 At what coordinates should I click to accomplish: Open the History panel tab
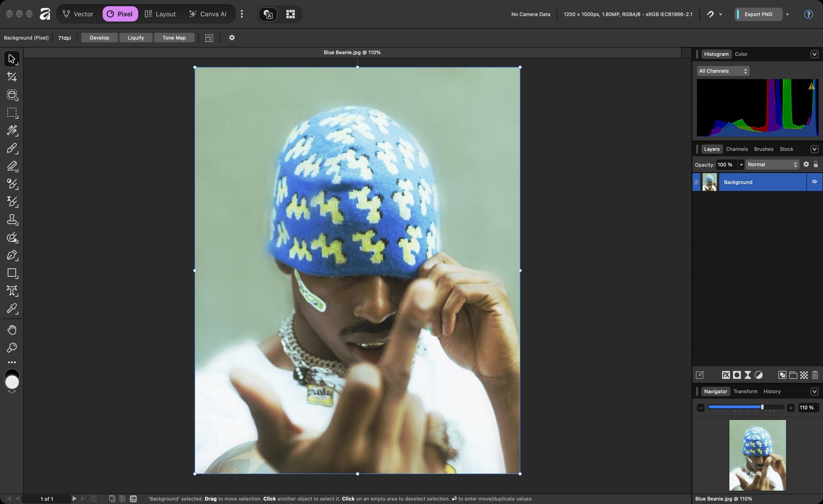point(772,391)
